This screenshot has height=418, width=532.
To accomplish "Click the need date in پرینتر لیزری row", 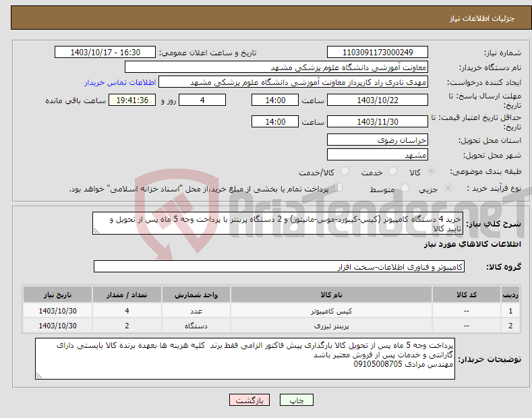I will [58, 326].
